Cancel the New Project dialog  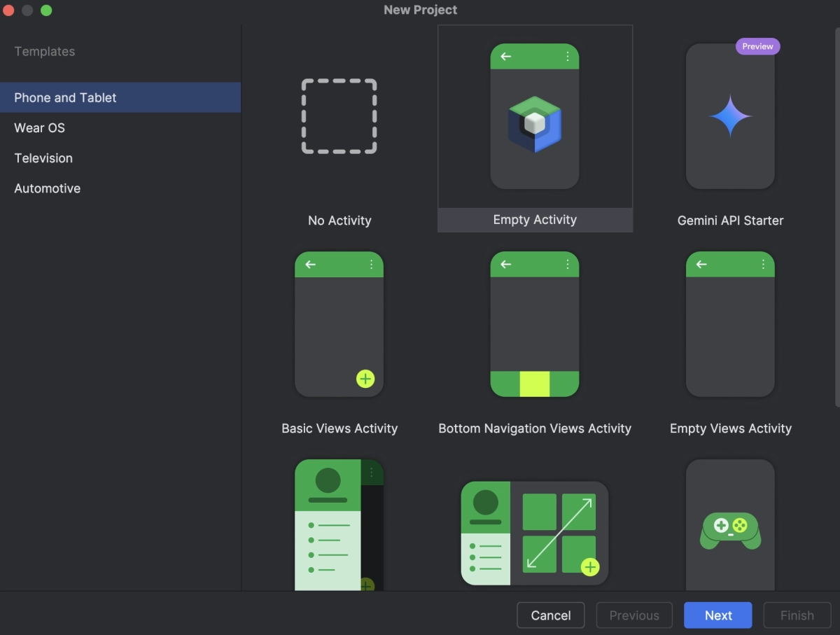point(550,615)
